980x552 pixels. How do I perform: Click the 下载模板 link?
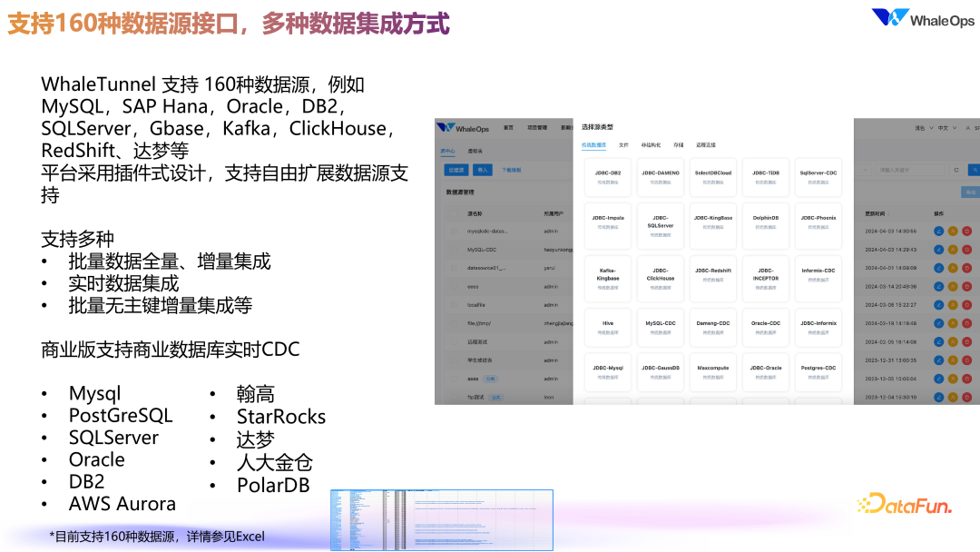tap(511, 170)
